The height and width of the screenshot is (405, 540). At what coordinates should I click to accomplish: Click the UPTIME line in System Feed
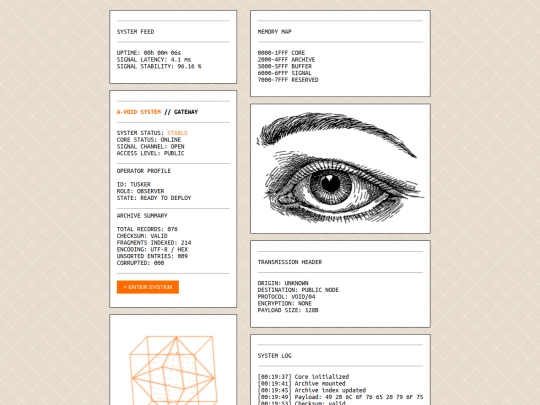click(149, 53)
